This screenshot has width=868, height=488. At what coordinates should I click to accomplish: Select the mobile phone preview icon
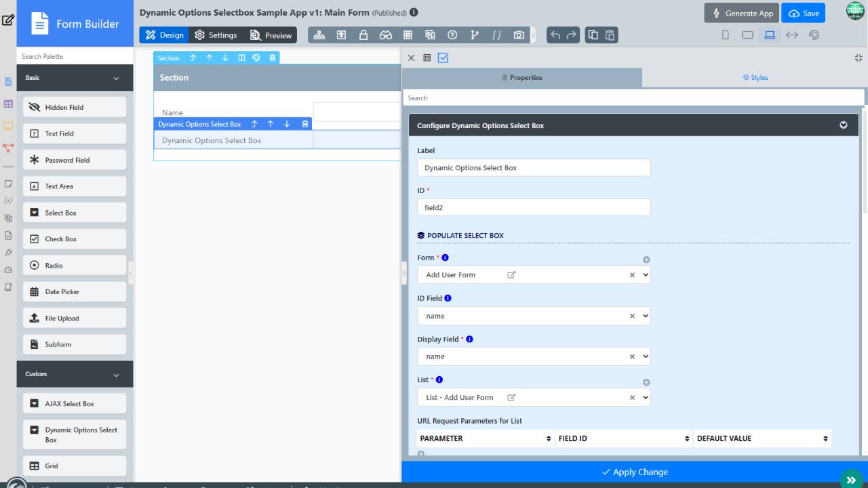[x=726, y=35]
